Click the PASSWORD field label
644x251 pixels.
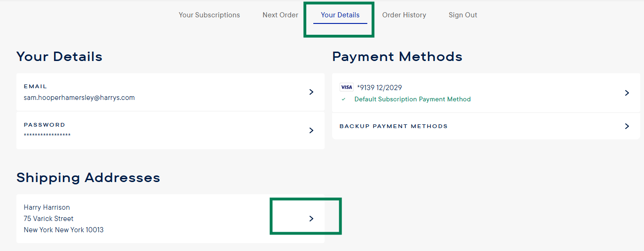45,125
